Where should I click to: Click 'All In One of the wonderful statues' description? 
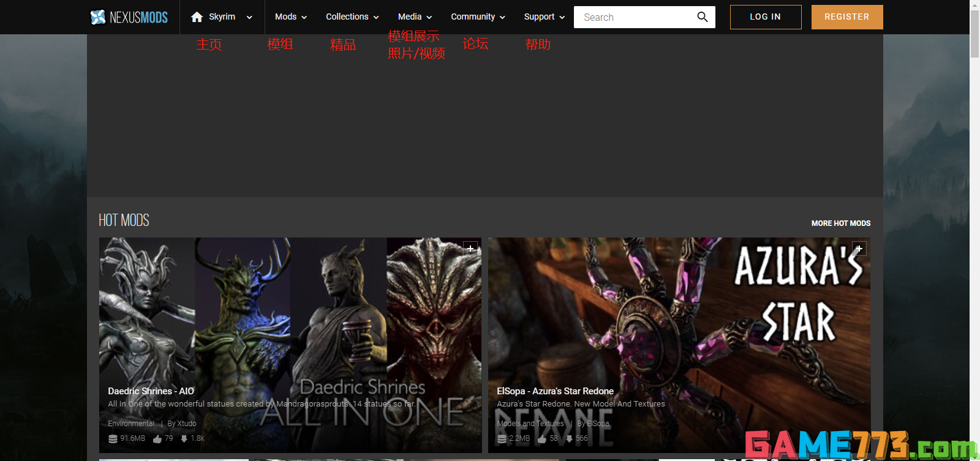point(262,404)
